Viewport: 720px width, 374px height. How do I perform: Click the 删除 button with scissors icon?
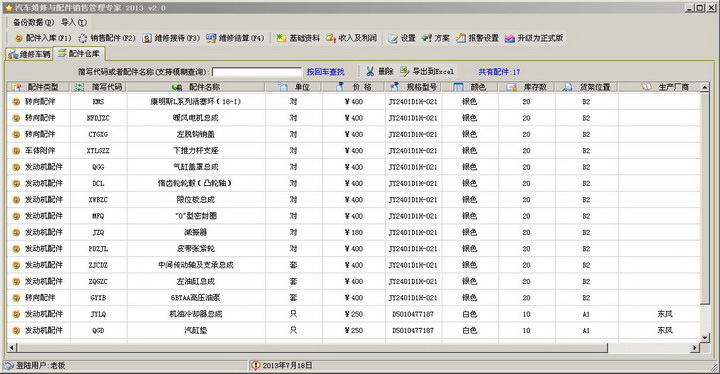point(380,72)
